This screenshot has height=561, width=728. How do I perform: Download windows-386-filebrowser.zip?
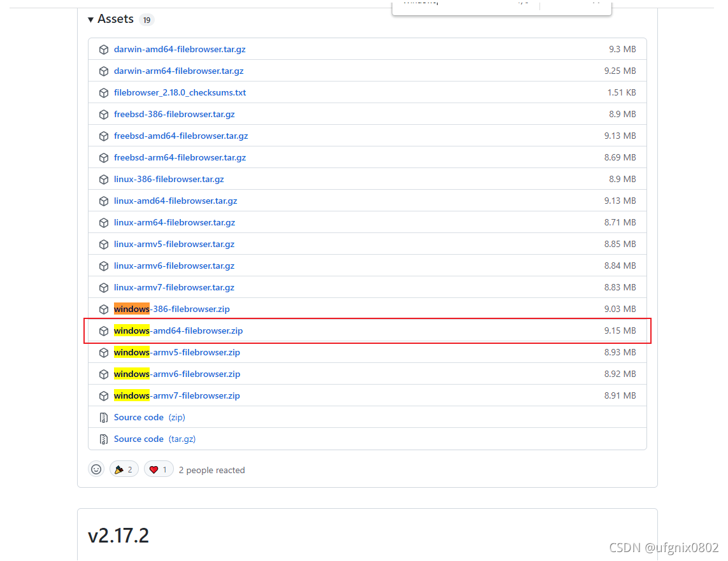tap(172, 309)
